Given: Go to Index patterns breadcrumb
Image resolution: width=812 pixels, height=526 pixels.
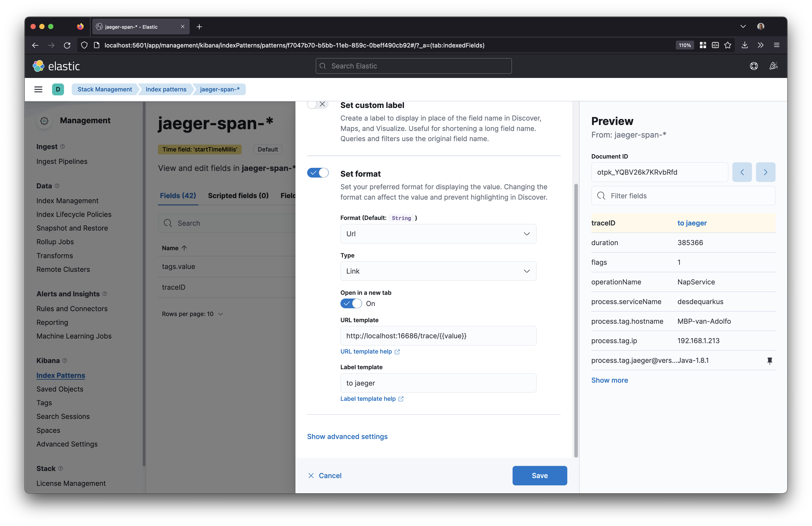Looking at the screenshot, I should point(166,89).
